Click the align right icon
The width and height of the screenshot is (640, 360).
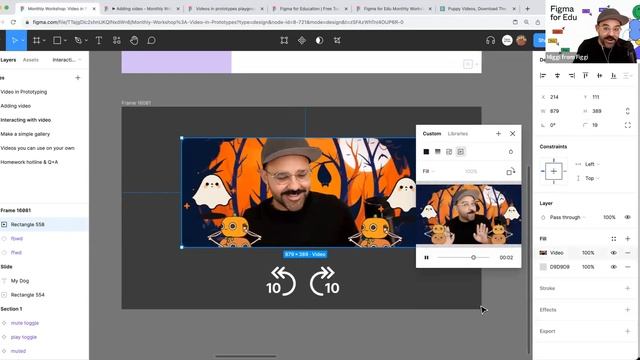coord(571,76)
